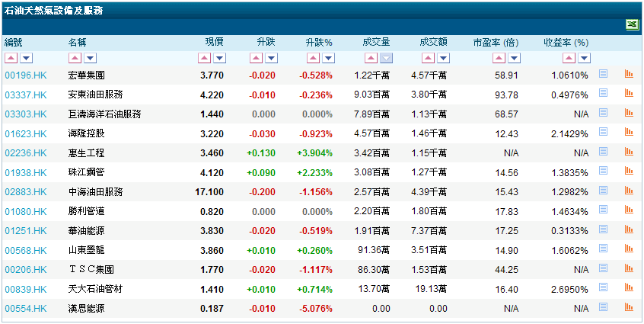Click the 成交量 column header
This screenshot has width=644, height=324.
coord(376,42)
